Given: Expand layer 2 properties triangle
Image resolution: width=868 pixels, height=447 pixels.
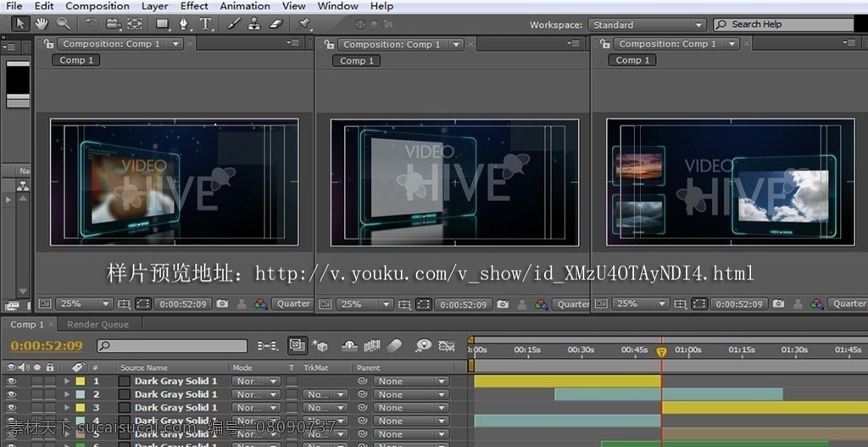Looking at the screenshot, I should pos(67,394).
